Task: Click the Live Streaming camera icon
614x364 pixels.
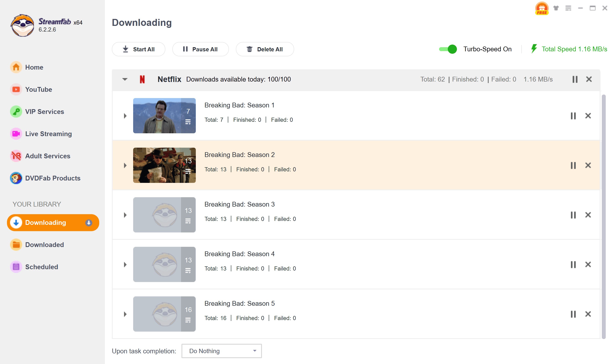Action: (x=16, y=134)
